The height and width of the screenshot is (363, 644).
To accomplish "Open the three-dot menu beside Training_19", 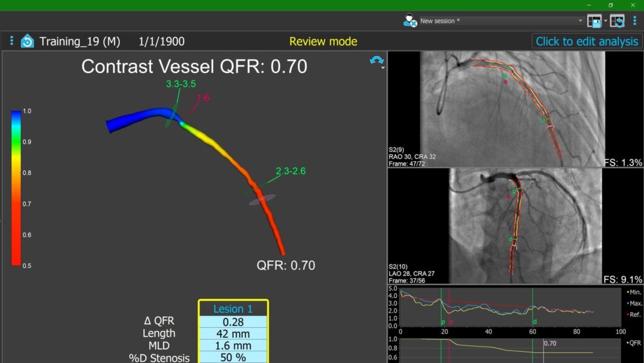I will coord(11,42).
